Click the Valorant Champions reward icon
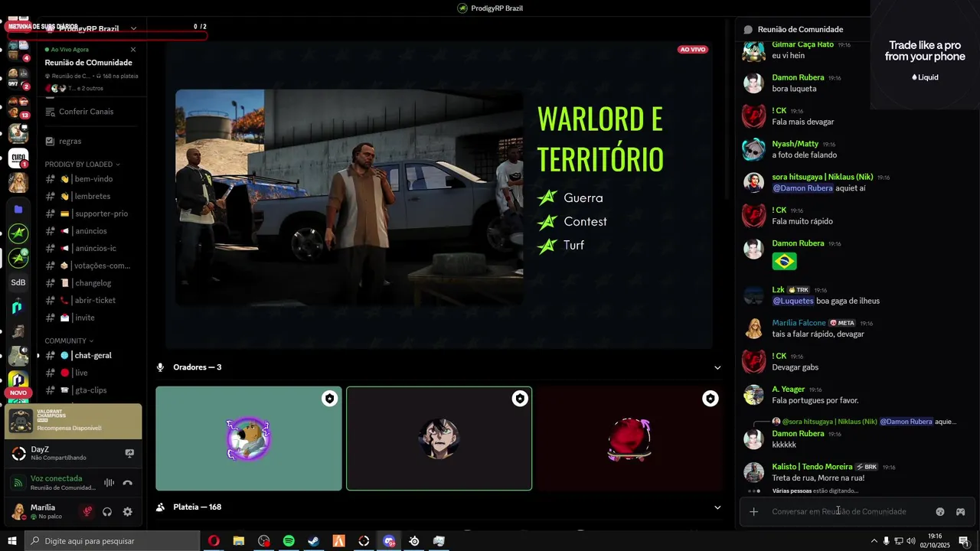This screenshot has width=980, height=551. coord(20,421)
